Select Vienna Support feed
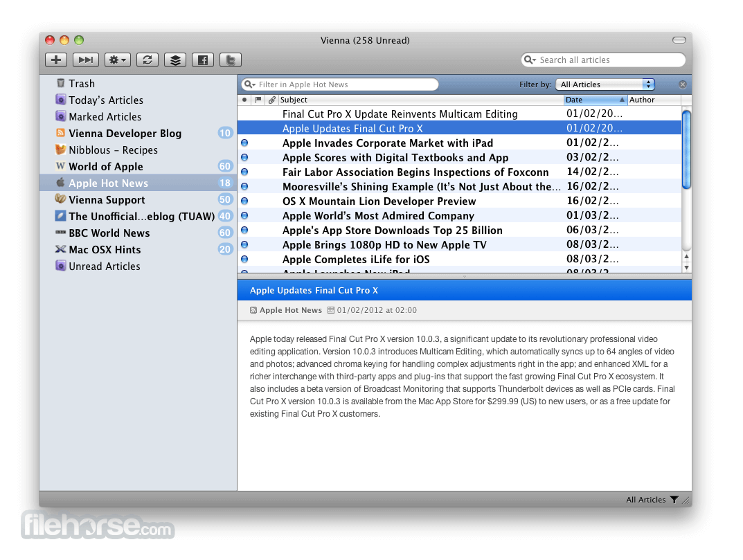 138,199
